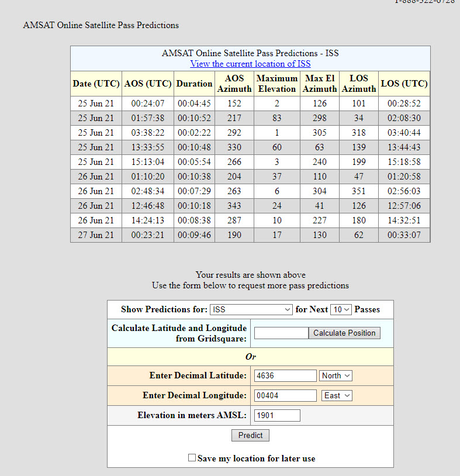Screen dimensions: 460x476
Task: Click LOS time 14:32:51
Action: (404, 220)
